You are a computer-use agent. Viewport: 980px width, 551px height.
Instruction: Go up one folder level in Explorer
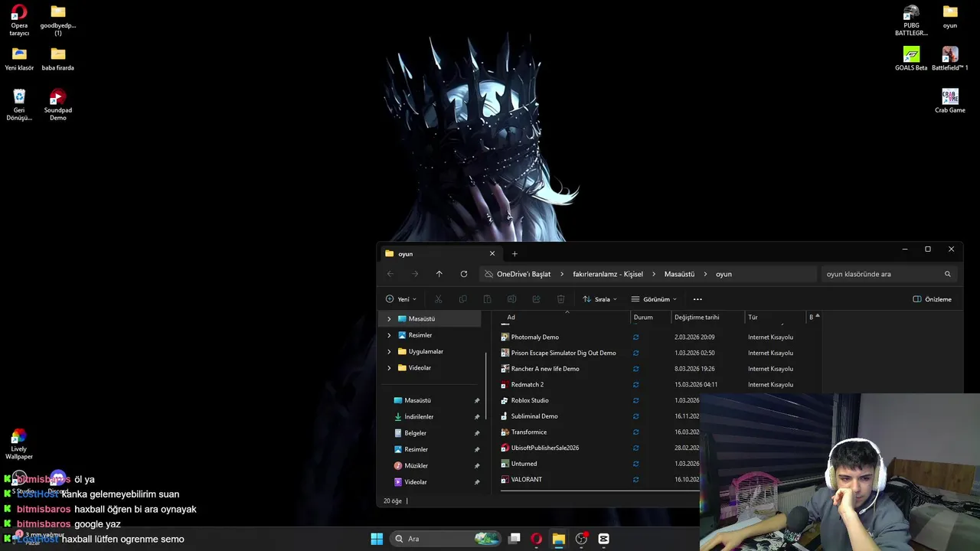439,274
